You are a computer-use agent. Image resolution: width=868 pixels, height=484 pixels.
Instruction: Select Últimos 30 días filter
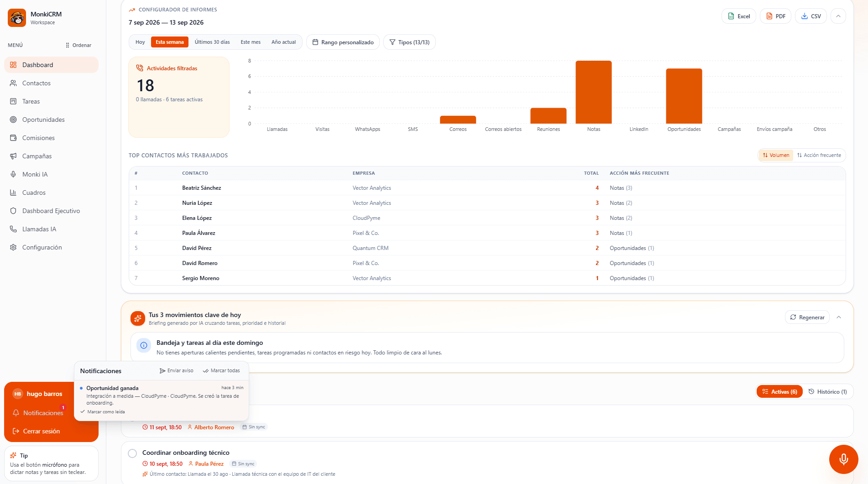tap(212, 42)
